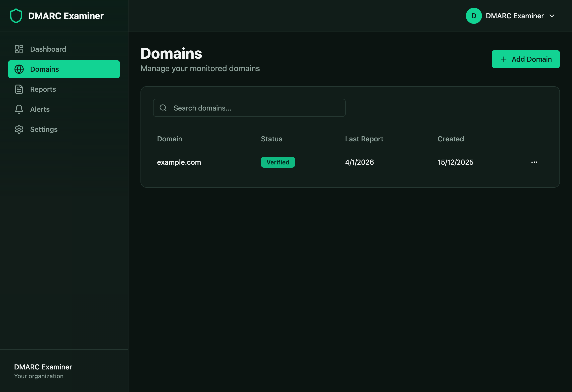
Task: Select Reports in the navigation sidebar
Action: [x=43, y=89]
